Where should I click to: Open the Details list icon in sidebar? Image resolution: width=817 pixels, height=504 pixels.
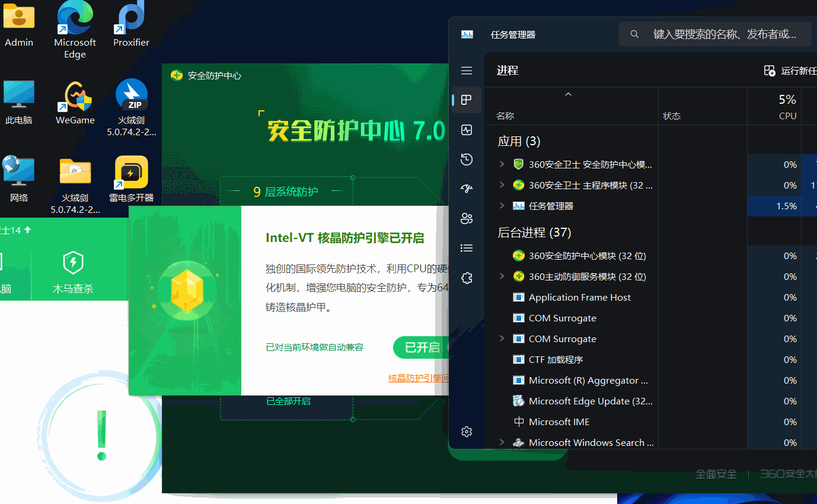(x=467, y=248)
